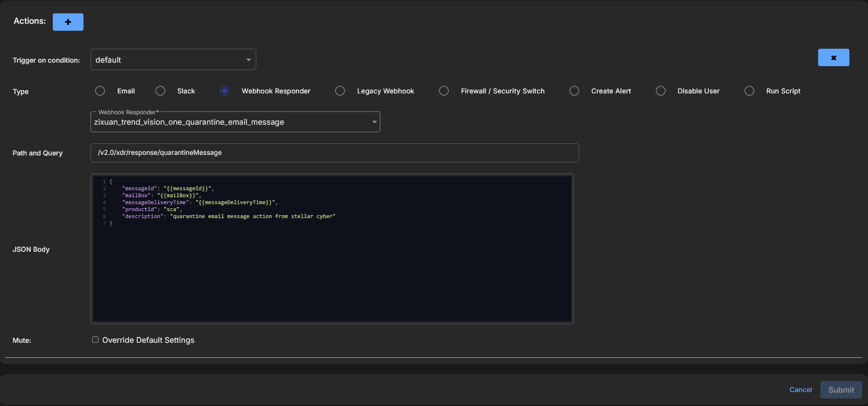The image size is (868, 406).
Task: Enable Override Default Settings checkbox
Action: click(96, 340)
